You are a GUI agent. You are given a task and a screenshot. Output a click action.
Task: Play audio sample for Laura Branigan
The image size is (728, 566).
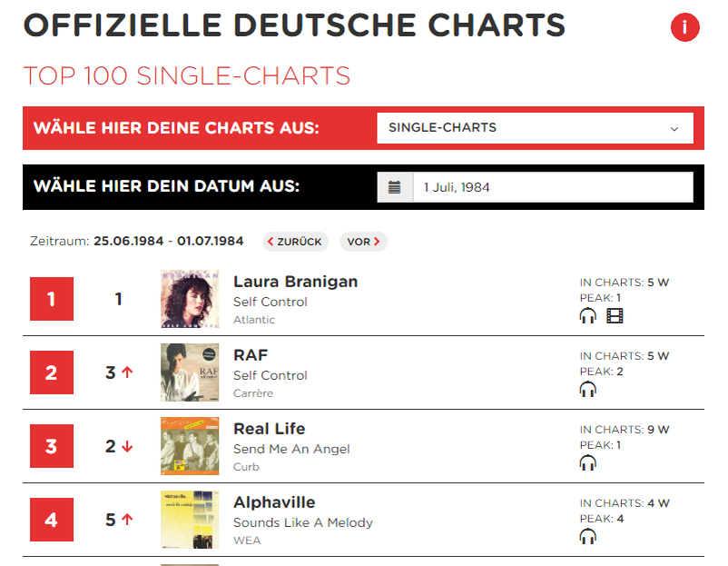(588, 316)
